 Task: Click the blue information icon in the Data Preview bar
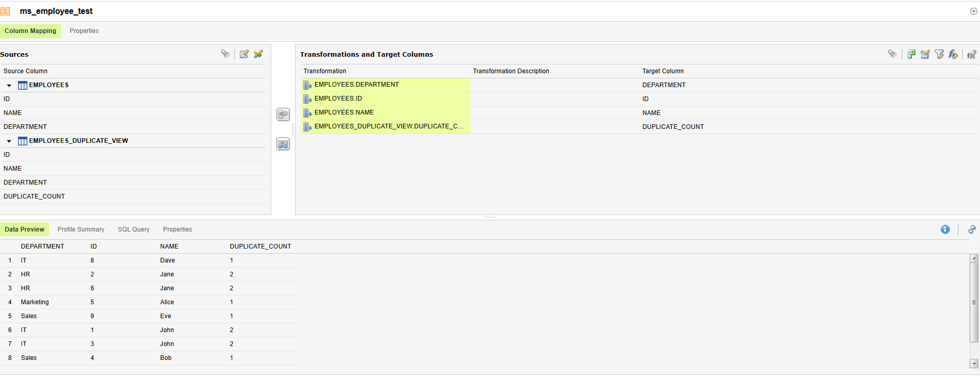pyautogui.click(x=945, y=229)
